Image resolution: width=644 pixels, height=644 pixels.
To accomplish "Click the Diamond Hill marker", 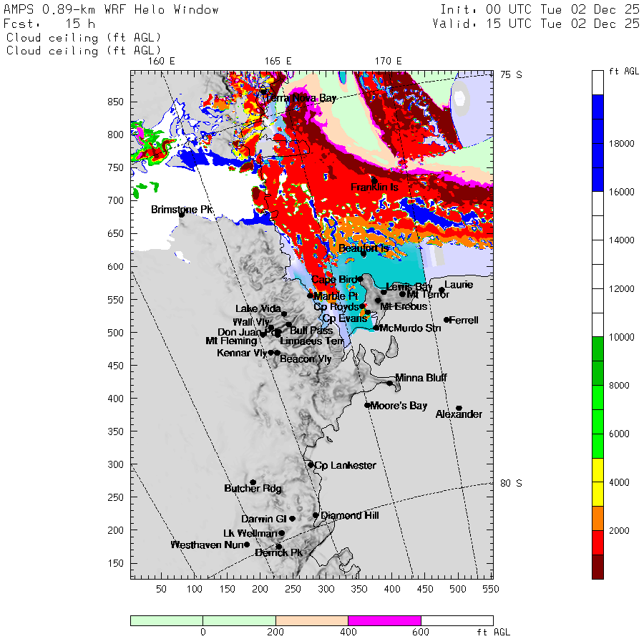I will tap(316, 515).
